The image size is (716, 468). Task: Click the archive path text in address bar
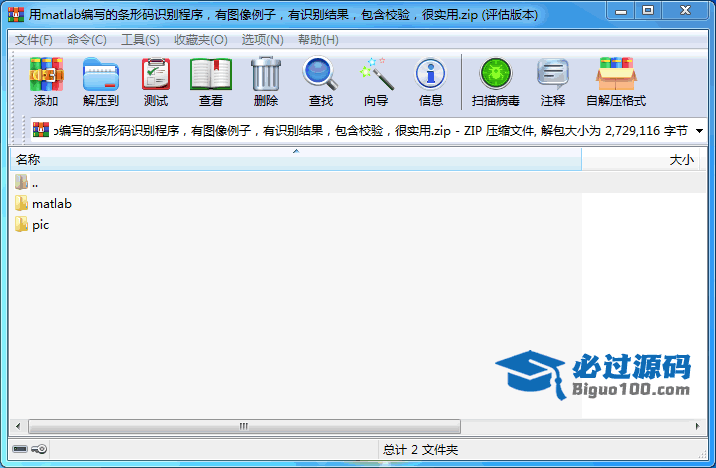[370, 131]
